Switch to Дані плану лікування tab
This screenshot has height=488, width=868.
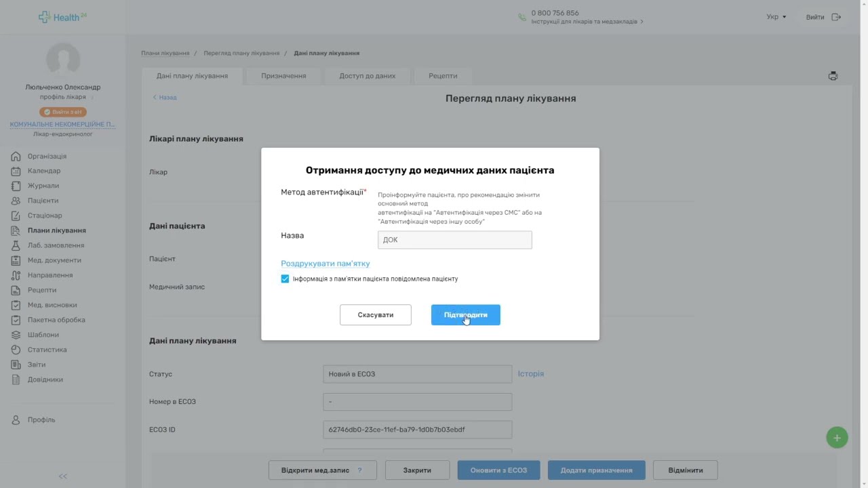[x=192, y=76]
